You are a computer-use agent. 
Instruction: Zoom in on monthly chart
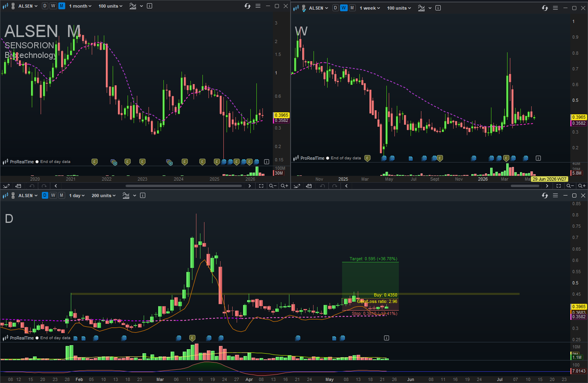[x=284, y=186]
